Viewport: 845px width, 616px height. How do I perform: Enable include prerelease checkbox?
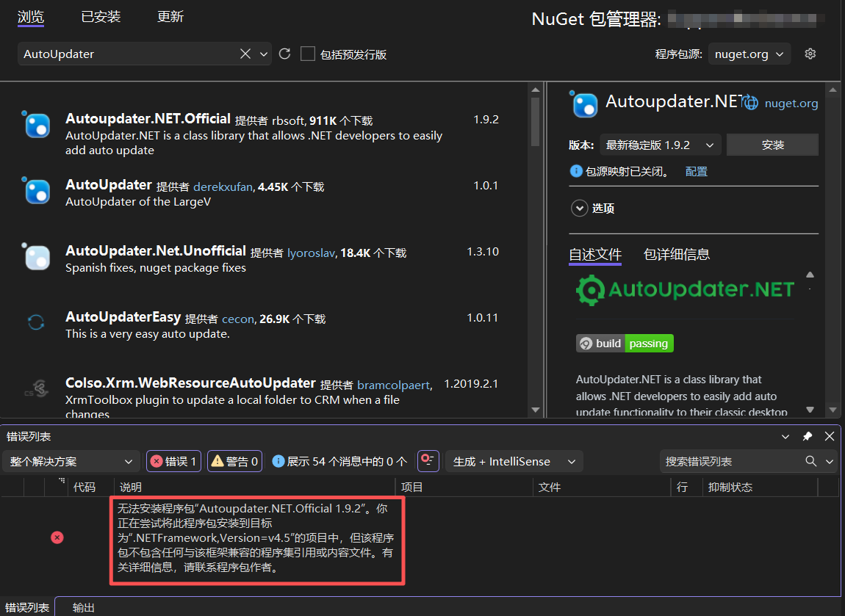[308, 54]
